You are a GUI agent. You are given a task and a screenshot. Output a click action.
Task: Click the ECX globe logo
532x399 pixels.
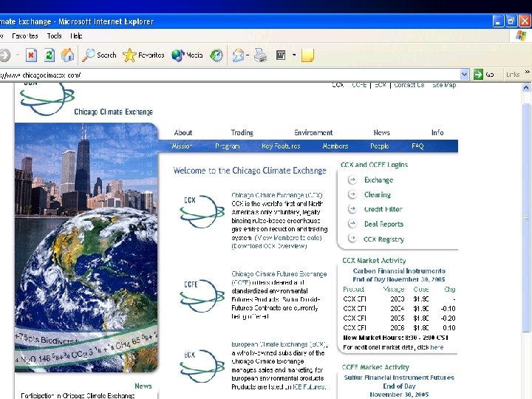202,366
